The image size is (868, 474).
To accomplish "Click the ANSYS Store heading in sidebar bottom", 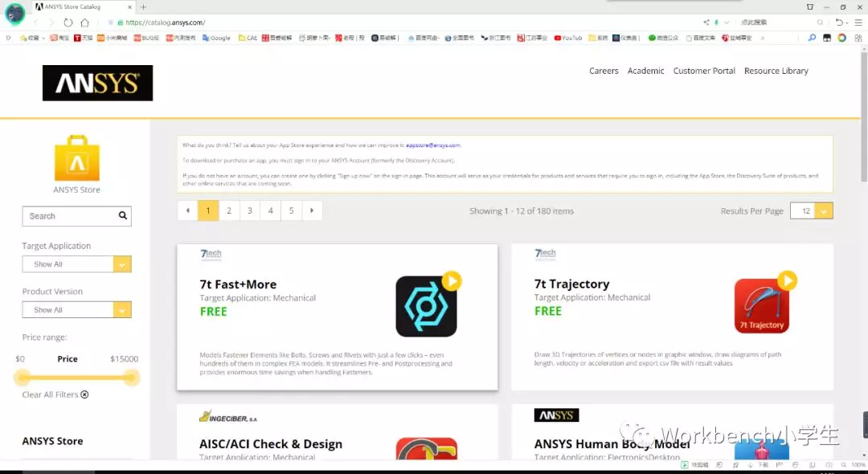I will [x=52, y=441].
